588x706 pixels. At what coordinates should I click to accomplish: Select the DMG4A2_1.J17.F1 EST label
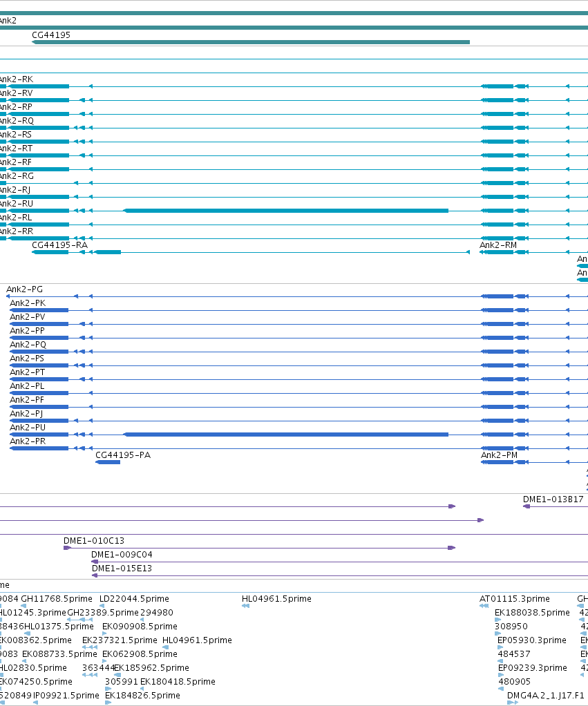[545, 696]
